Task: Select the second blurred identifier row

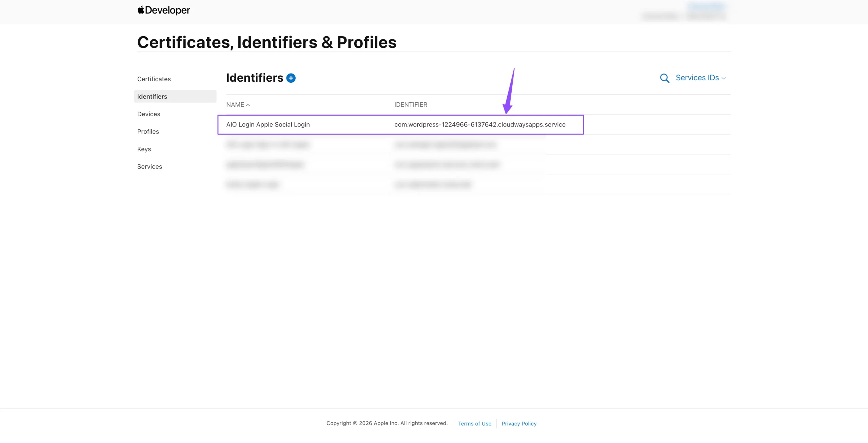Action: pos(478,145)
